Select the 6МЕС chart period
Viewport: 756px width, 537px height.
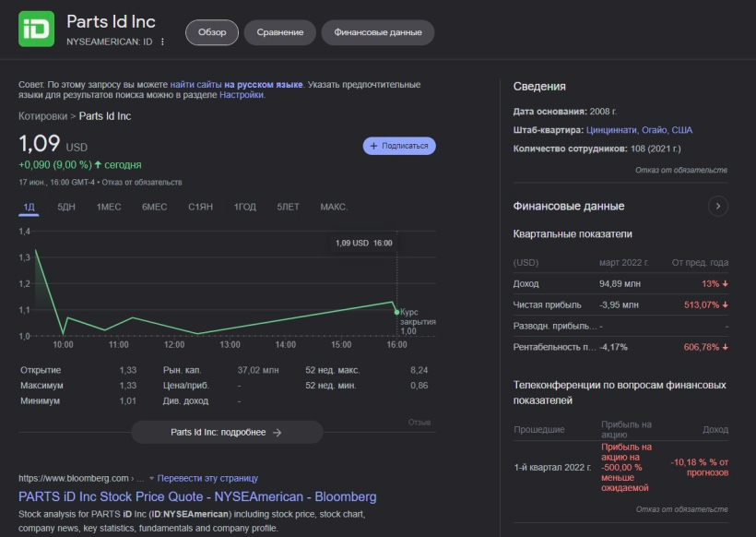(x=154, y=207)
